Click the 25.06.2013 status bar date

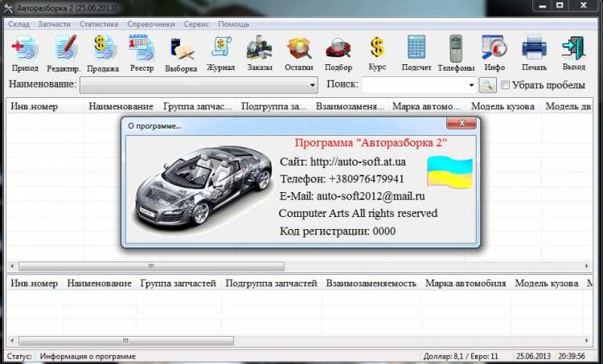(x=533, y=356)
